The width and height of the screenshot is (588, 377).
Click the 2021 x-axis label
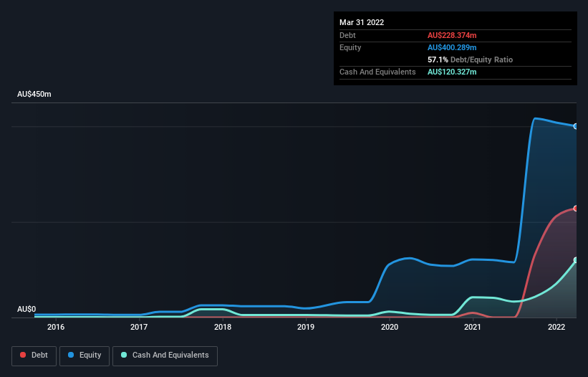473,327
